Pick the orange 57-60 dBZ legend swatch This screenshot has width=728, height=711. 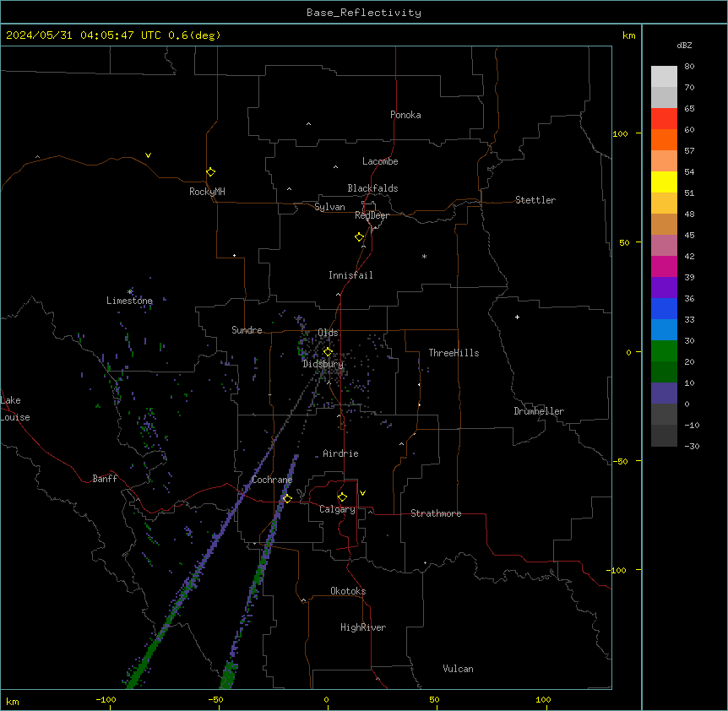664,139
